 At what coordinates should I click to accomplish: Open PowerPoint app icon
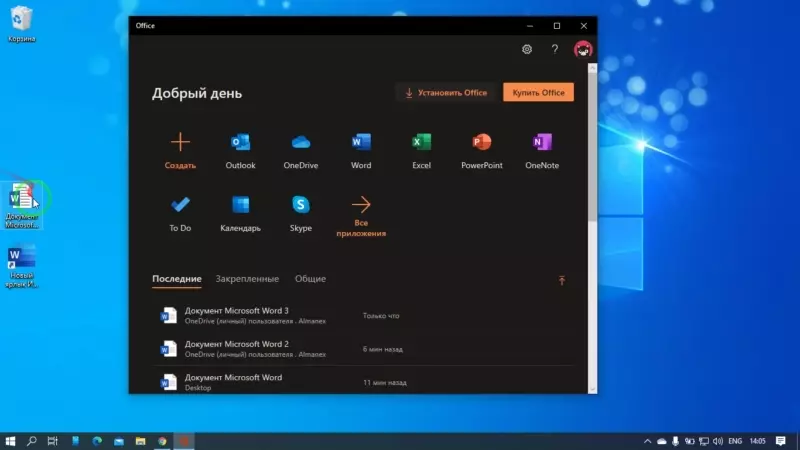482,142
